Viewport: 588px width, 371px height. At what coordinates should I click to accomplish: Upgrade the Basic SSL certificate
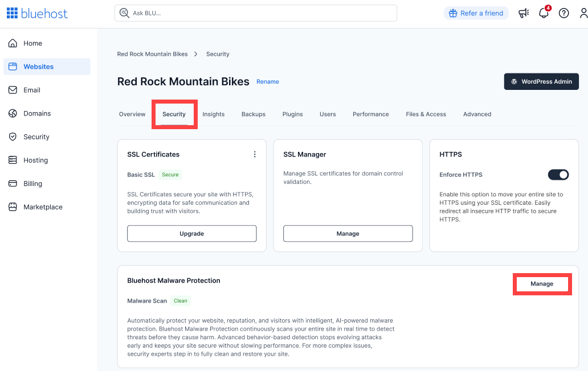[191, 233]
